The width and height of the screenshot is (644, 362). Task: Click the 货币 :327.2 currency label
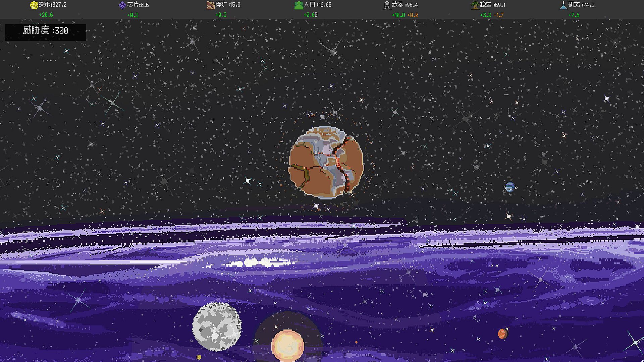point(53,5)
